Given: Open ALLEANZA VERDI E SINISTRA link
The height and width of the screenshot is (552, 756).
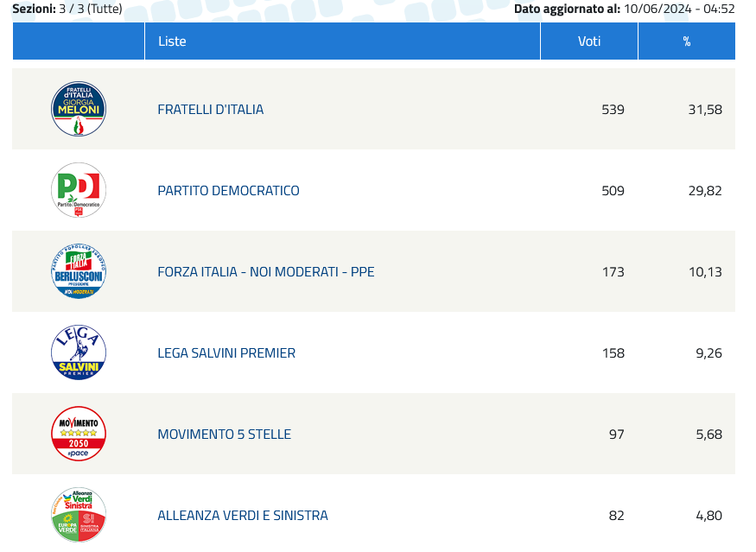Looking at the screenshot, I should pyautogui.click(x=242, y=515).
